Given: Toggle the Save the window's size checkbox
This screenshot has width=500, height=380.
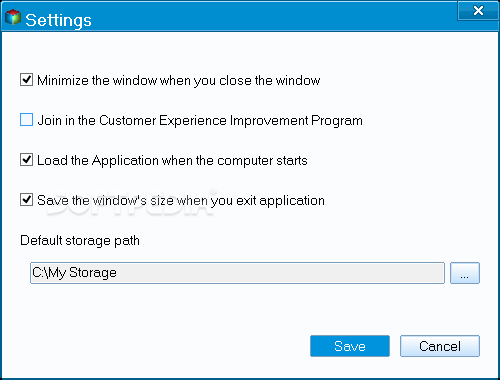Looking at the screenshot, I should click(26, 200).
